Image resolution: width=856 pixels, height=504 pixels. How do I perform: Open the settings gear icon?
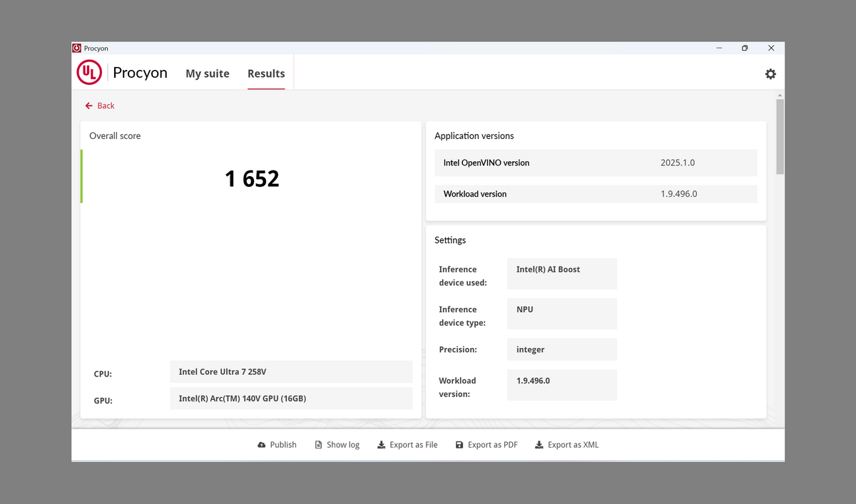770,74
